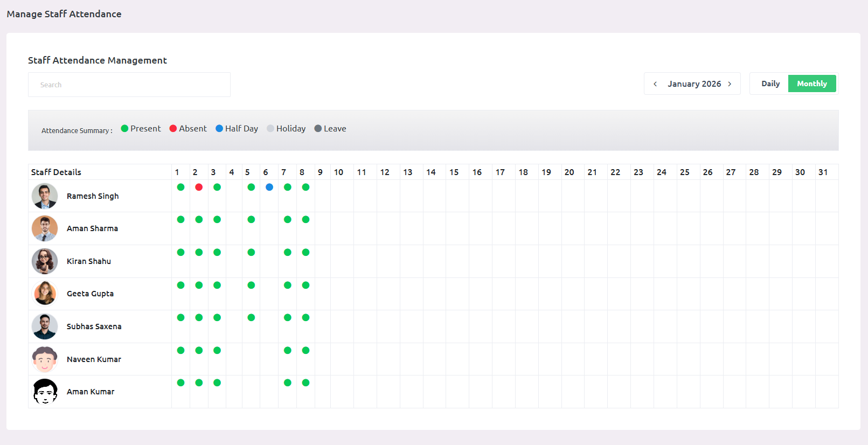Click Kiran Shahu's day 5 present dot
The height and width of the screenshot is (445, 868).
(x=251, y=252)
